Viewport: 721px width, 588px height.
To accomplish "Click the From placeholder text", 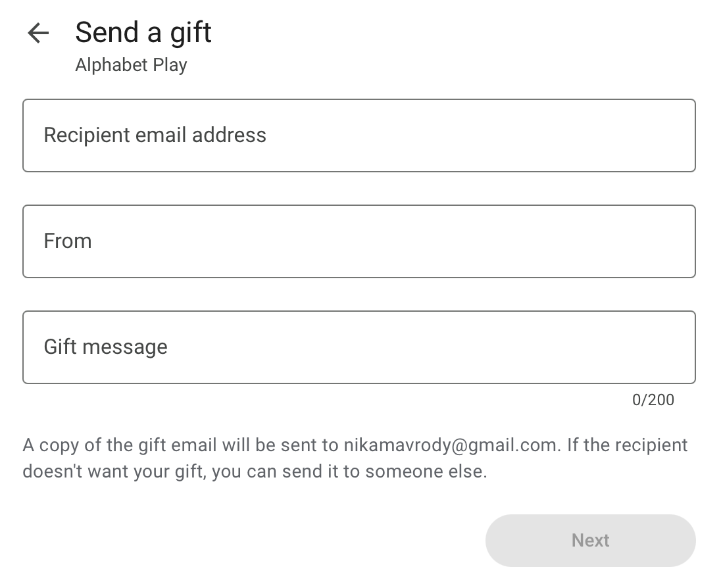I will click(x=67, y=241).
